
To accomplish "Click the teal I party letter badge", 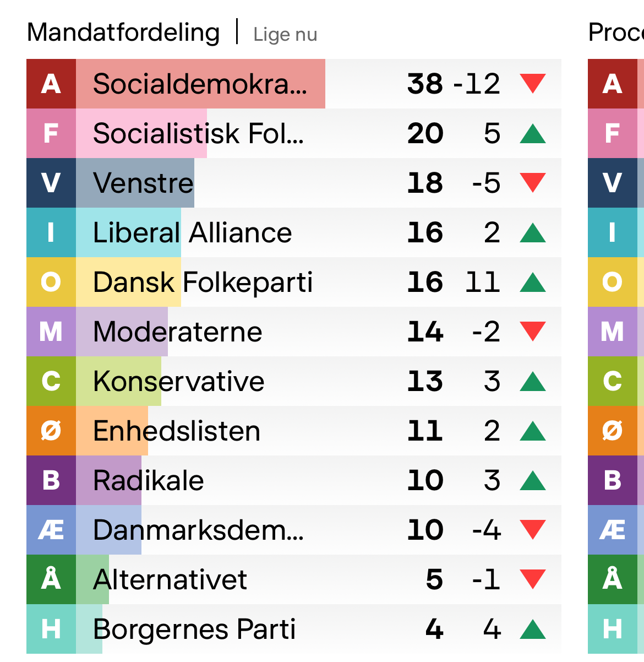I will 51,232.
